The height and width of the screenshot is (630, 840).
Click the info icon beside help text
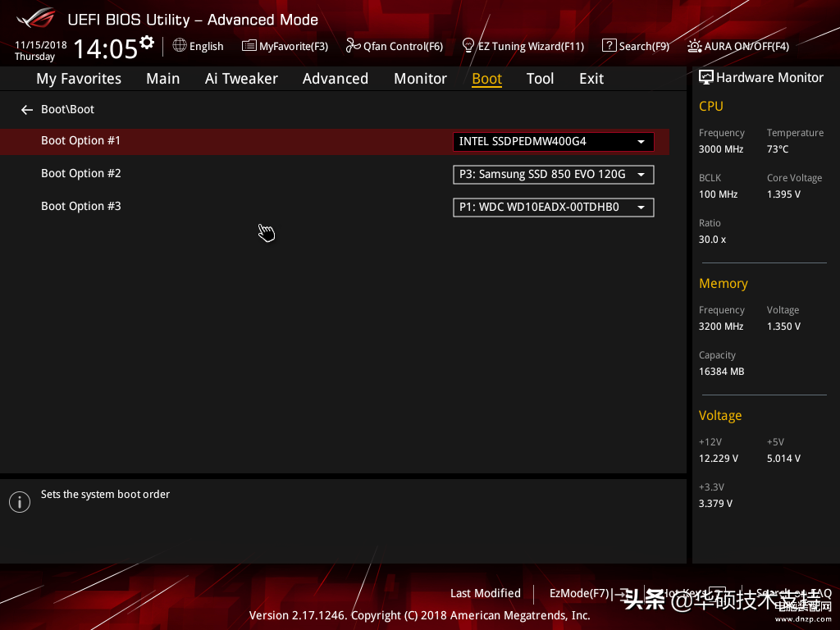pyautogui.click(x=20, y=502)
